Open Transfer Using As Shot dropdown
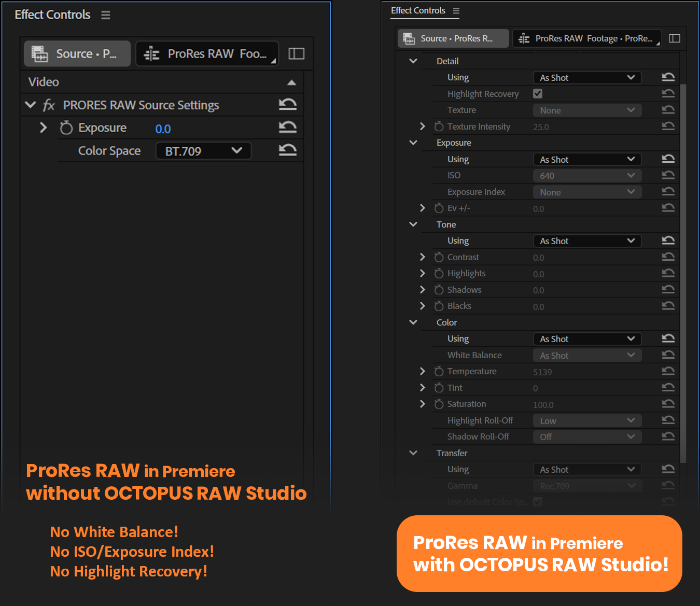 click(587, 470)
